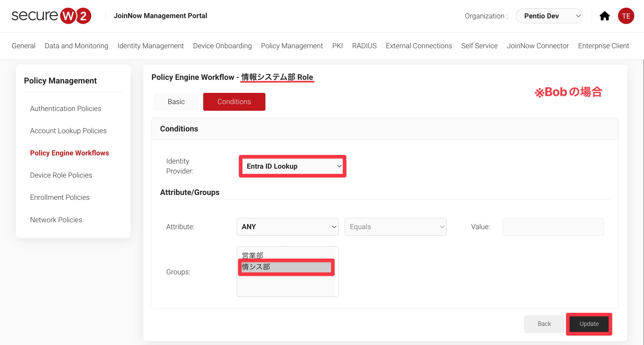Open Network Policies sidebar link

(56, 220)
